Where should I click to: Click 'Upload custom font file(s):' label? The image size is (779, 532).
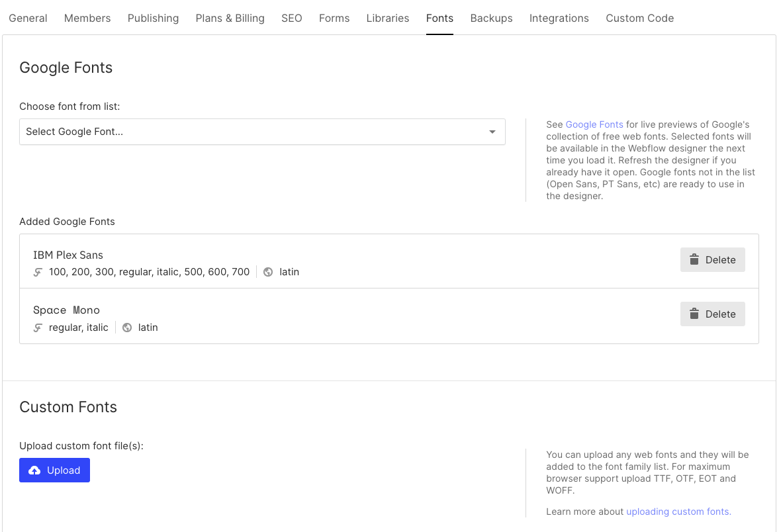81,446
